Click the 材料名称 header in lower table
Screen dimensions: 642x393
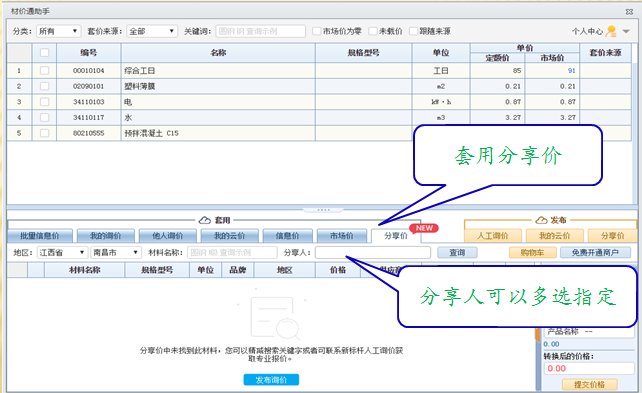coord(84,270)
